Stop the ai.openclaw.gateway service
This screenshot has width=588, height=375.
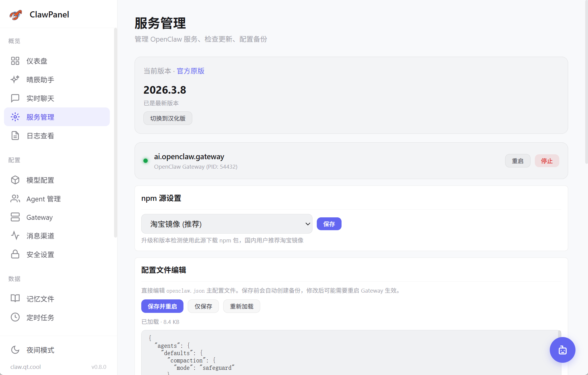coord(547,161)
